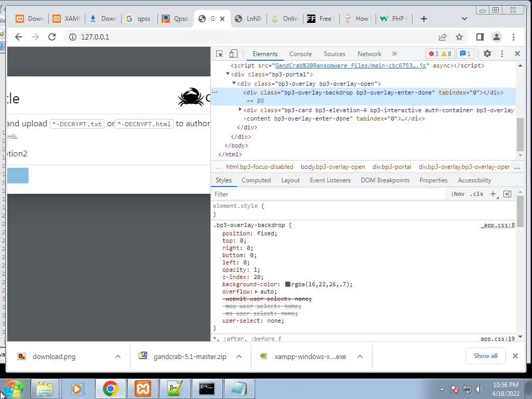Toggle the :hov element state button
532x399 pixels.
coord(457,194)
